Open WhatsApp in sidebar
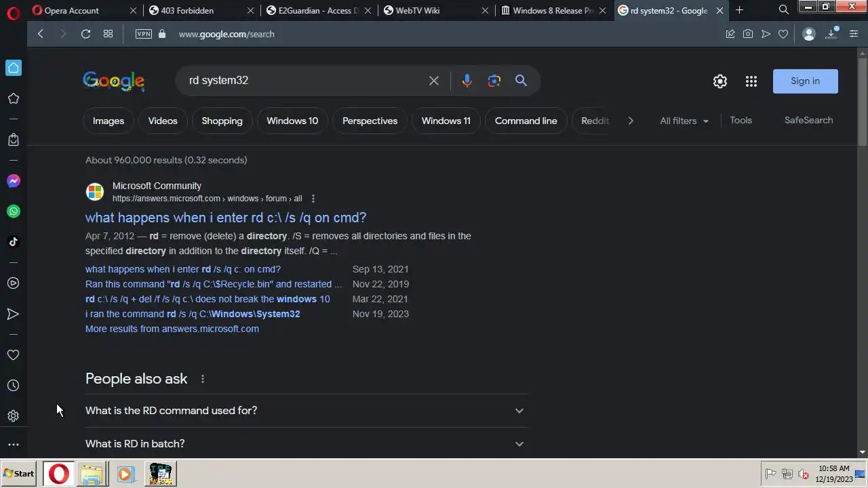The width and height of the screenshot is (868, 488). pos(14,211)
